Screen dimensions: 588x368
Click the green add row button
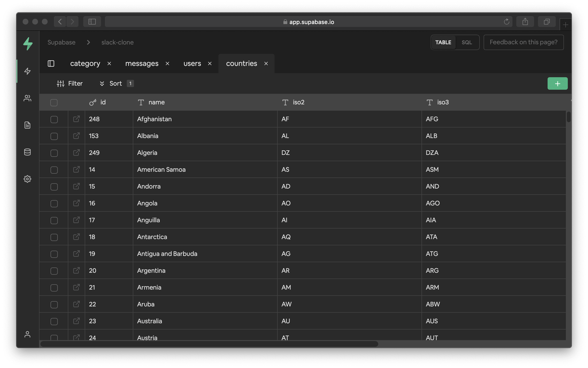click(x=557, y=83)
